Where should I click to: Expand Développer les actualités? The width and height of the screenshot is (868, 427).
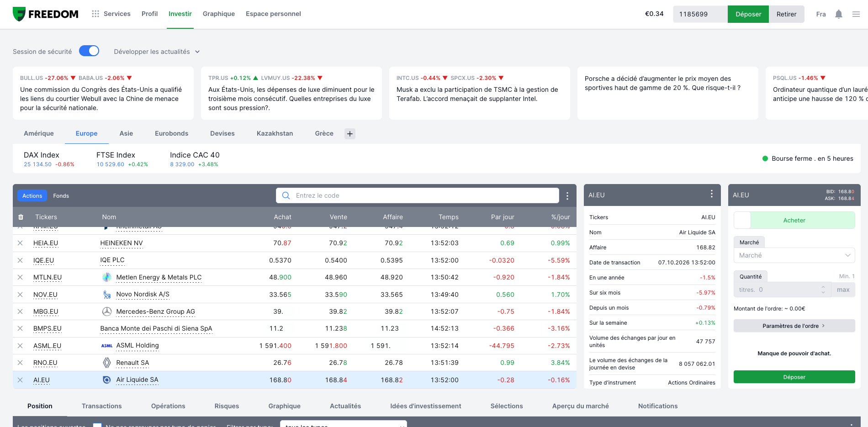pos(157,52)
